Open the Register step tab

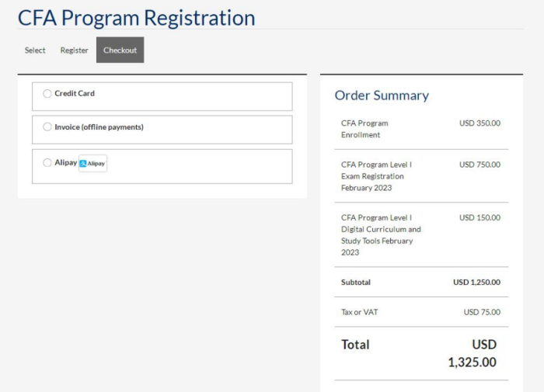[x=75, y=50]
